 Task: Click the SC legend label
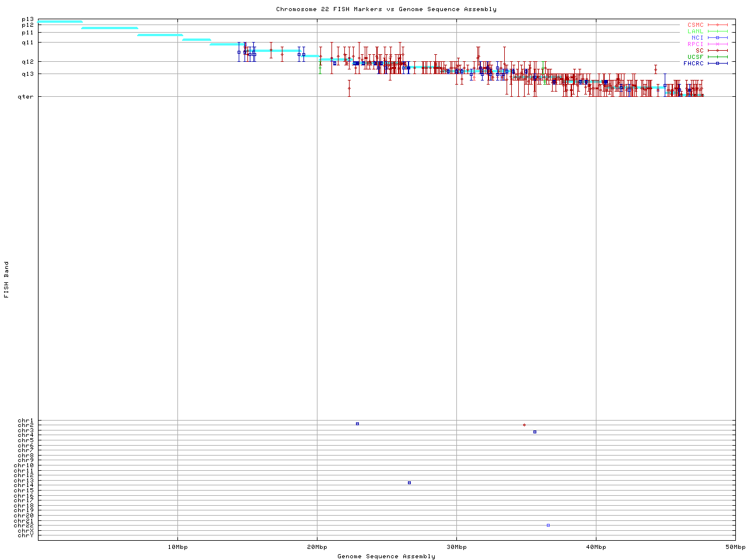[x=699, y=51]
